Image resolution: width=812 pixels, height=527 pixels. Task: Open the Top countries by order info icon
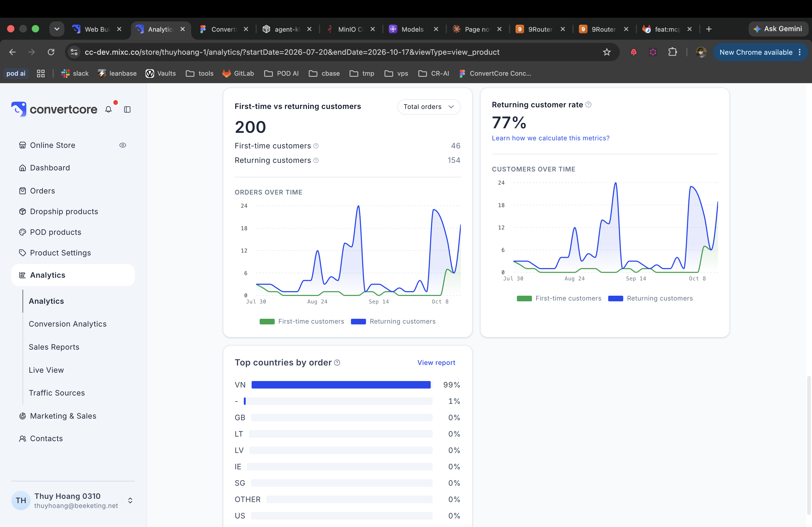(337, 362)
